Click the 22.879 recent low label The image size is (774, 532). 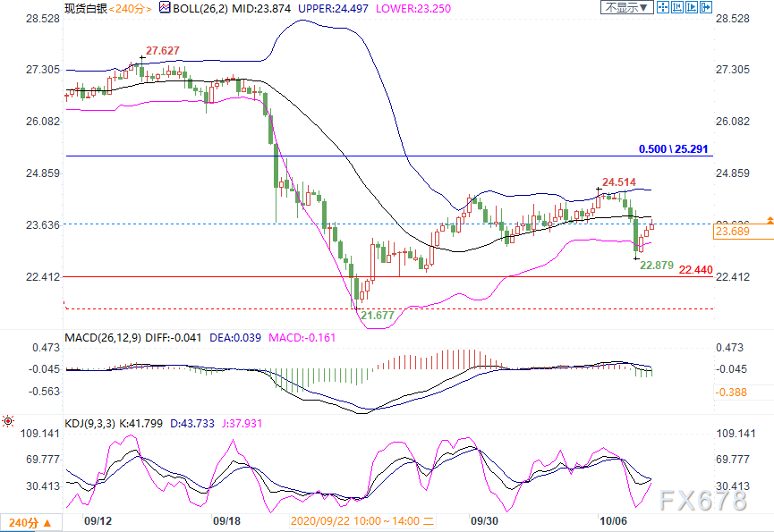(657, 266)
